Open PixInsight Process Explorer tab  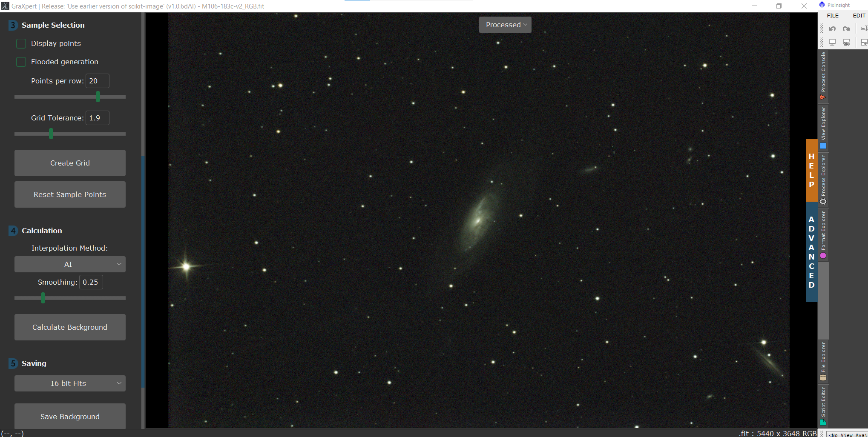pyautogui.click(x=823, y=180)
